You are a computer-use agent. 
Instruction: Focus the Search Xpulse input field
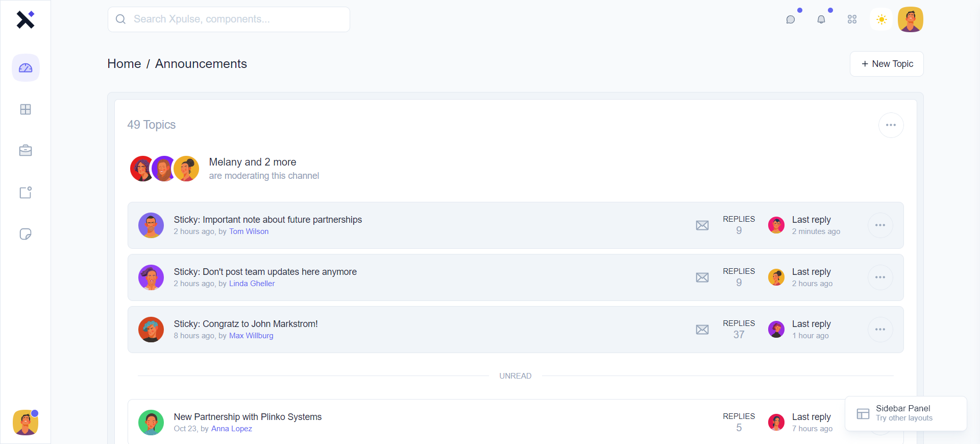(x=229, y=19)
